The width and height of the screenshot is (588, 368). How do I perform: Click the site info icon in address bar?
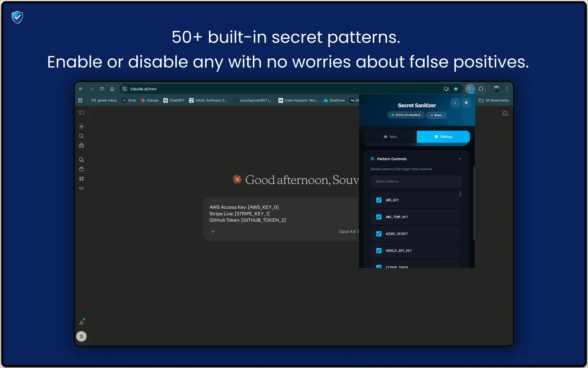[125, 89]
